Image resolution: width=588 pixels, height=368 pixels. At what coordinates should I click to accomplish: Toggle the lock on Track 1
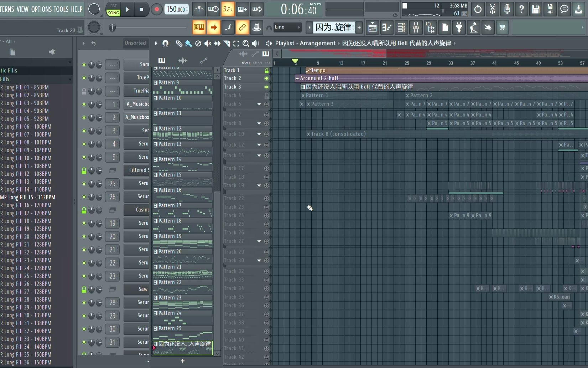[x=267, y=71]
